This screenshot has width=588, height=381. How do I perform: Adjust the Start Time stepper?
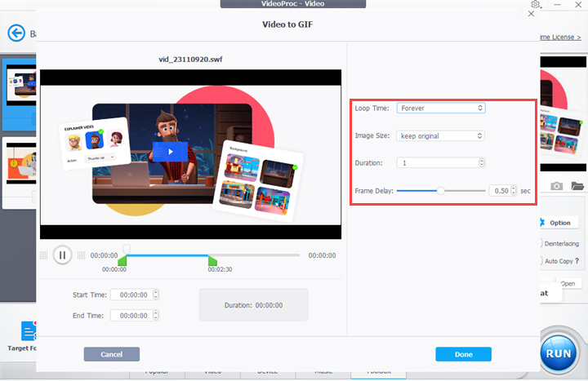(x=156, y=295)
